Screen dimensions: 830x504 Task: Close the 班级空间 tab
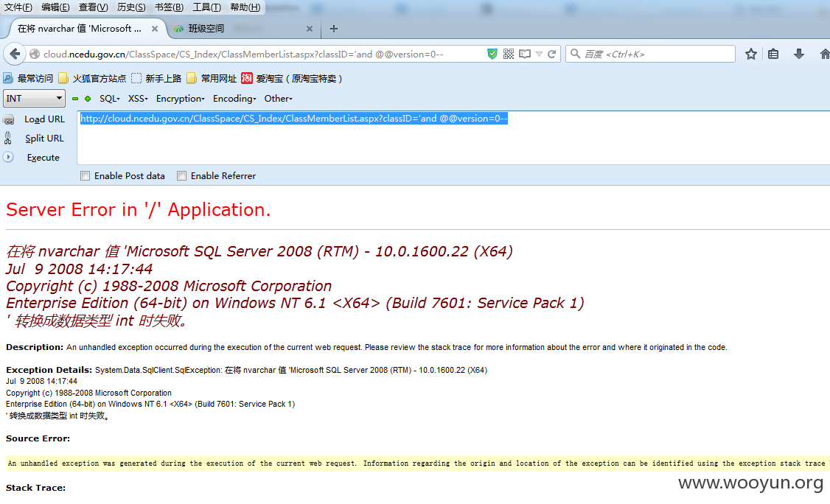pos(310,29)
